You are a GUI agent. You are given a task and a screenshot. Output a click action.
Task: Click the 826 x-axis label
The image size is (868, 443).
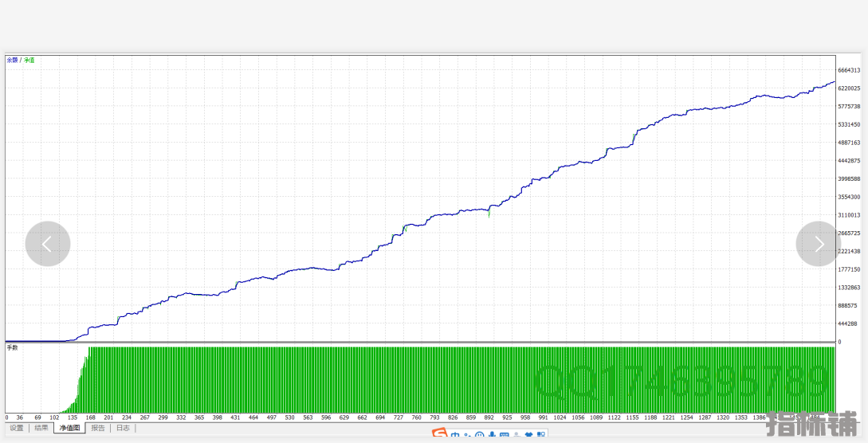(453, 418)
